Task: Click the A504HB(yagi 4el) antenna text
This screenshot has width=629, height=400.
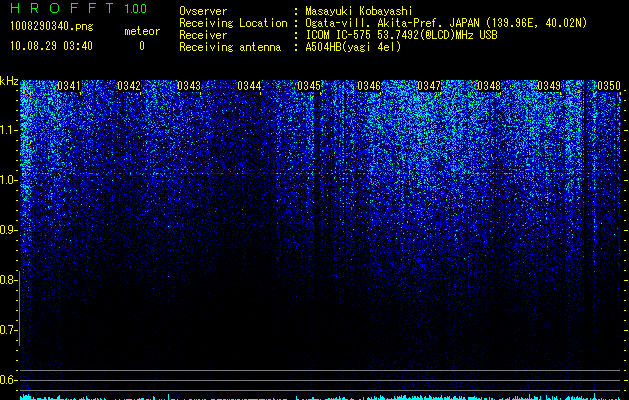Action: pos(353,47)
